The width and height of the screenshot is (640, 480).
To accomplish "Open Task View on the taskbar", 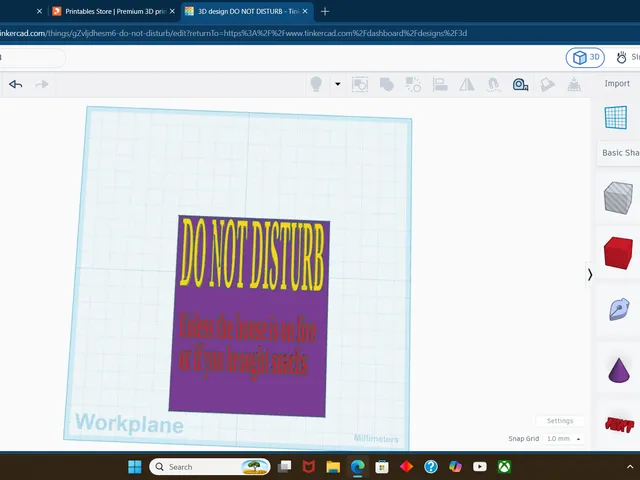I will [x=284, y=467].
